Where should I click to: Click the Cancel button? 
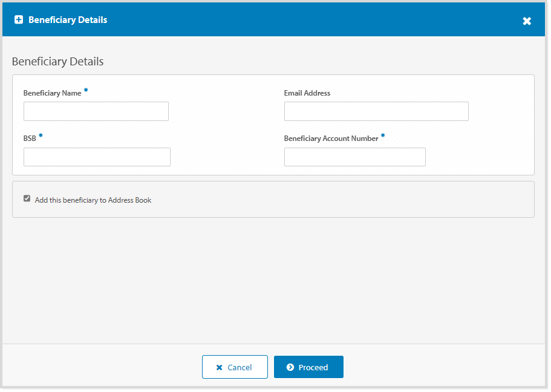click(235, 367)
